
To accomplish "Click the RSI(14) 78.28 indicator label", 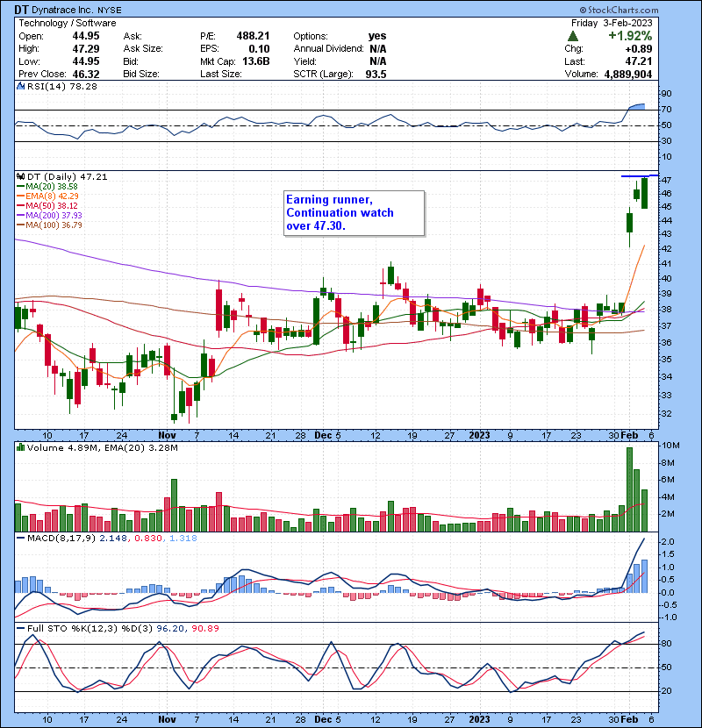I will [62, 86].
